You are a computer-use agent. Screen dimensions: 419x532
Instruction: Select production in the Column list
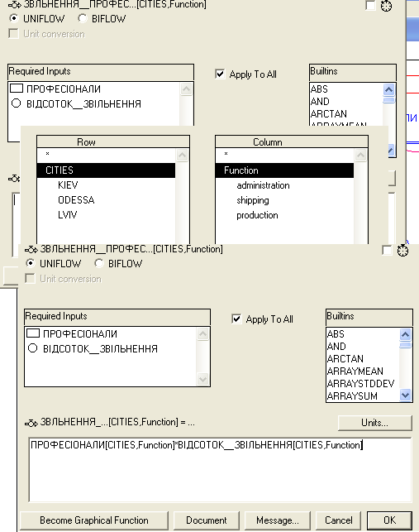257,215
